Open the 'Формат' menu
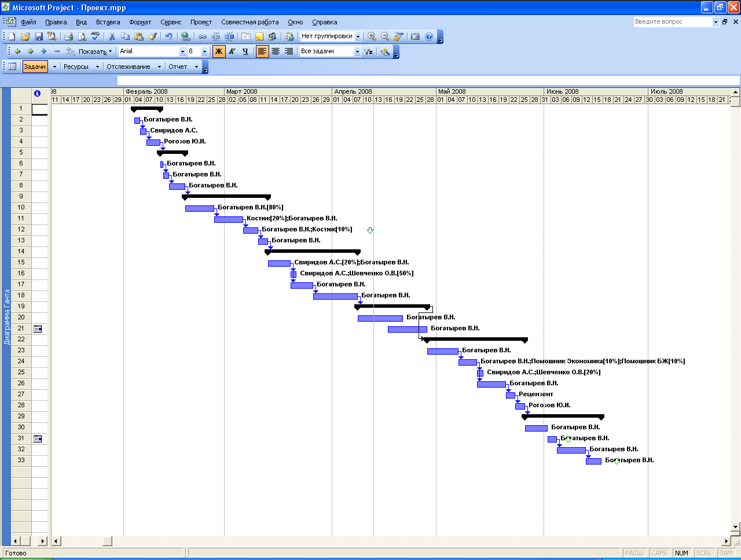 [x=140, y=22]
